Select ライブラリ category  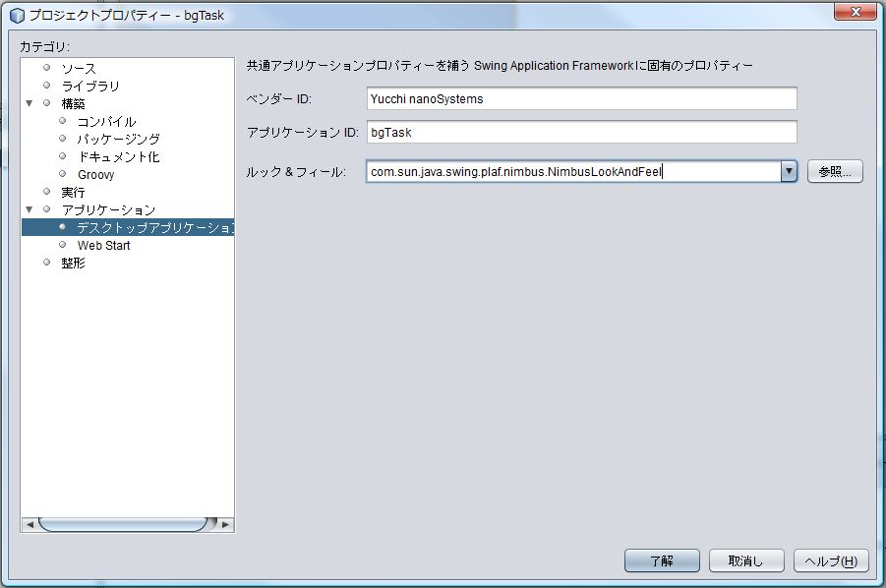[90, 86]
